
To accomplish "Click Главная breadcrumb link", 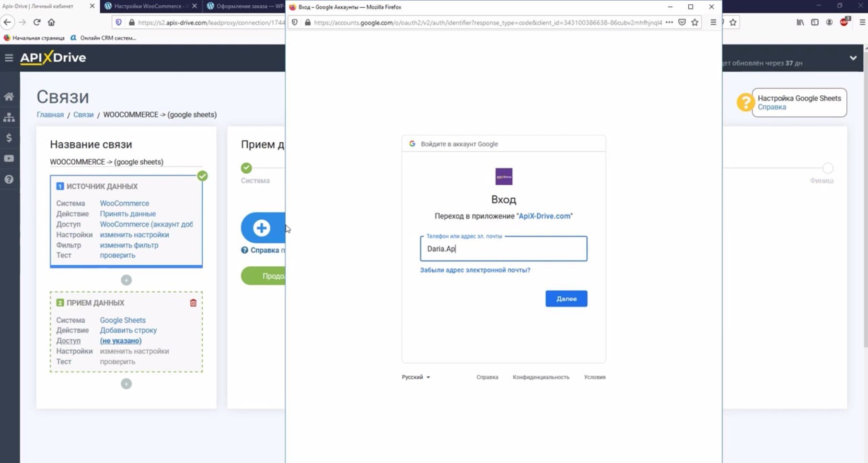I will pyautogui.click(x=50, y=115).
